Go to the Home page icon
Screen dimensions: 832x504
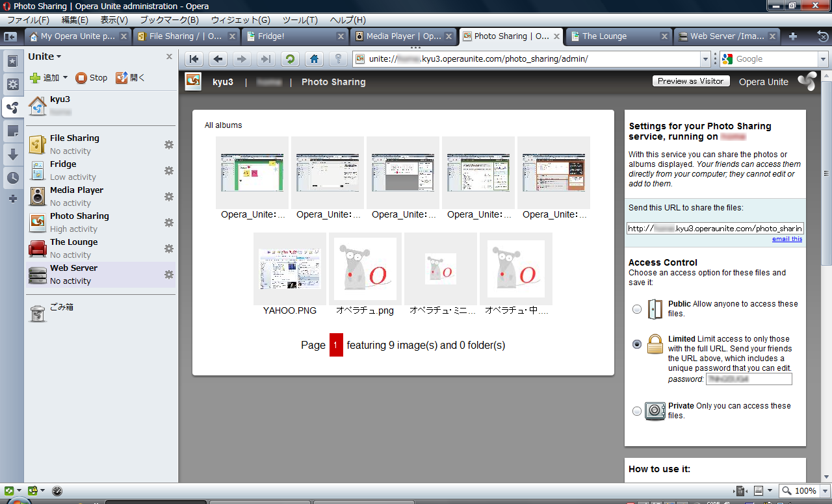pos(314,59)
